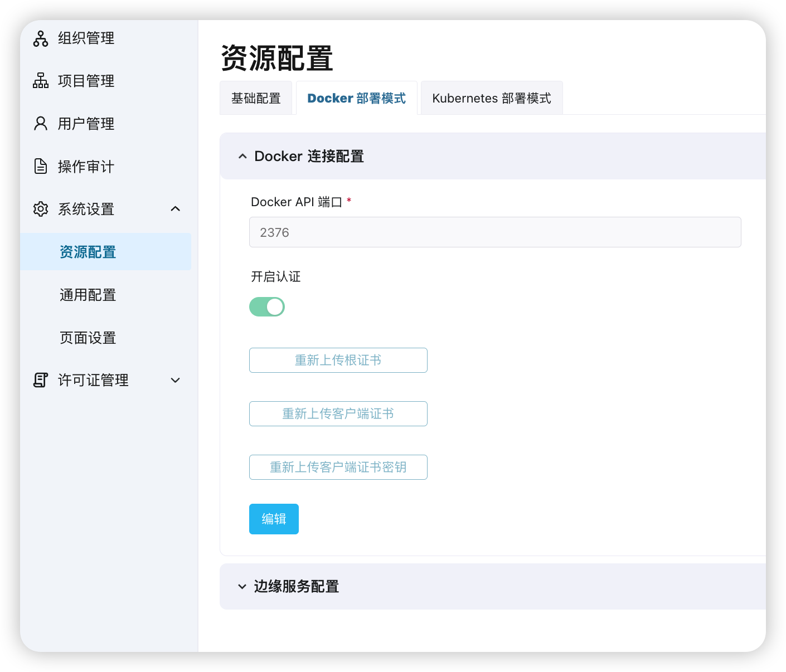Focus the Docker API 端口 input field

tap(494, 232)
